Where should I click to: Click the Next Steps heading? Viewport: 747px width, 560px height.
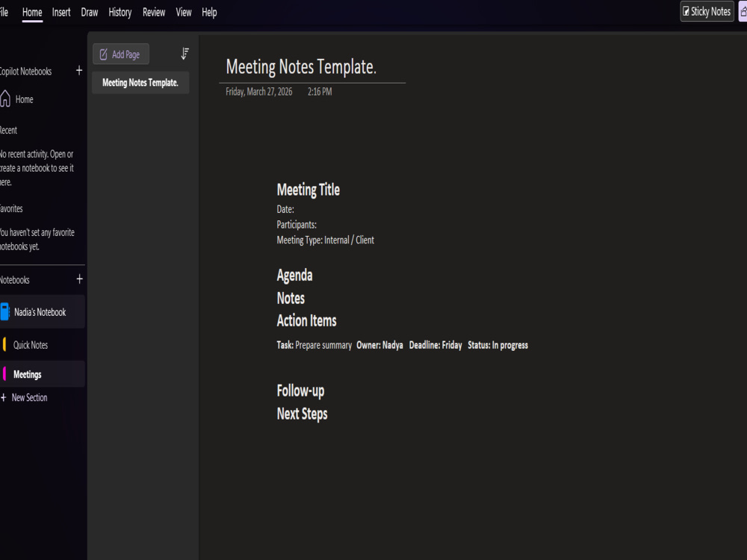coord(302,414)
